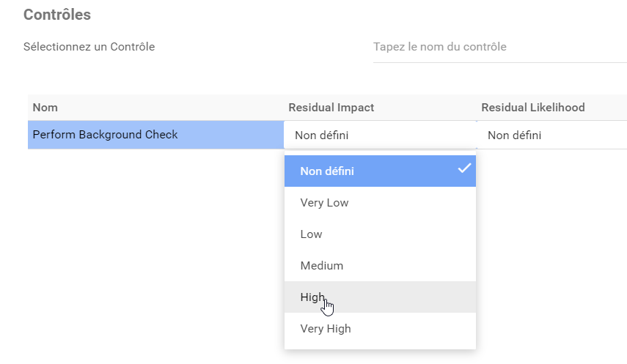627x364 pixels.
Task: Collapse the Residual Impact dropdown field
Action: [380, 135]
